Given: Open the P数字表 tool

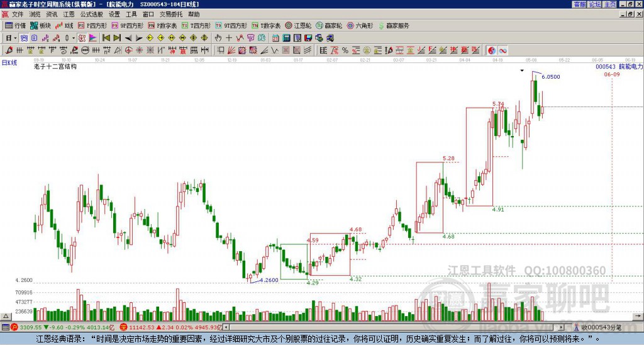Looking at the screenshot, I should (163, 25).
